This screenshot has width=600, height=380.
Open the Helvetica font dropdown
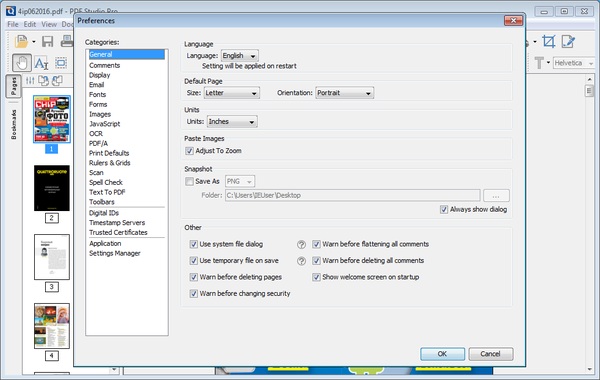(574, 63)
